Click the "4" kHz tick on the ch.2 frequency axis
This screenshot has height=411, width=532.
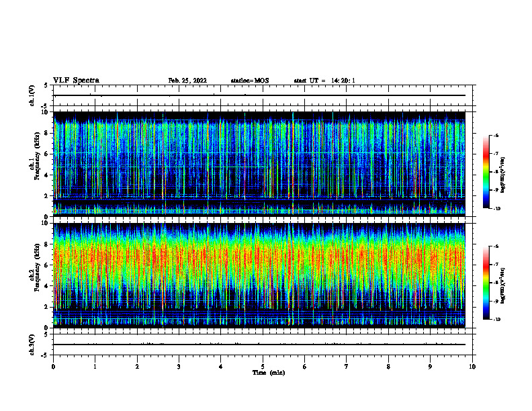(x=46, y=286)
